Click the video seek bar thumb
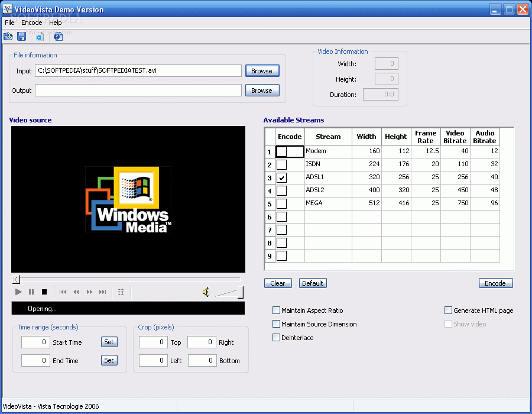Viewport: 532px width, 414px height. click(x=16, y=279)
